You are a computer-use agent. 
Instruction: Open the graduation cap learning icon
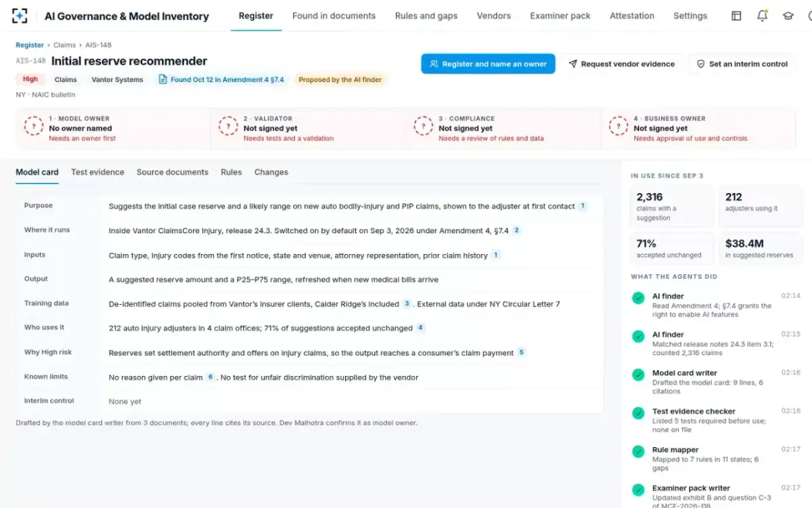click(x=788, y=16)
